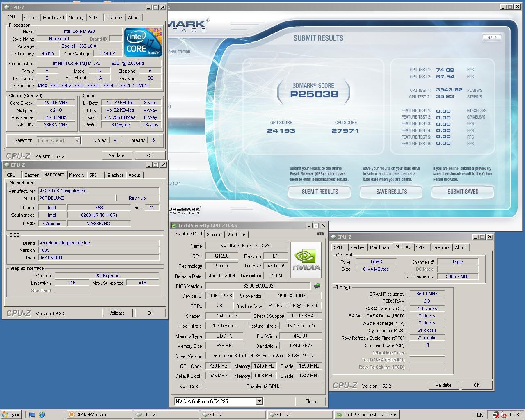Click NVIDIA SLI Enabled (2 GPUs) field
Image resolution: width=525 pixels, height=420 pixels.
point(264,386)
